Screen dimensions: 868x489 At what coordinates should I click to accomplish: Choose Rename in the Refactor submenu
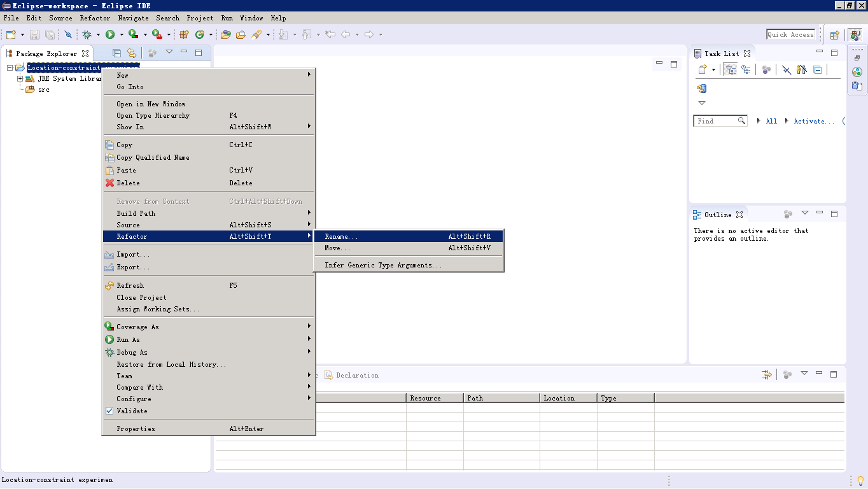pyautogui.click(x=409, y=236)
